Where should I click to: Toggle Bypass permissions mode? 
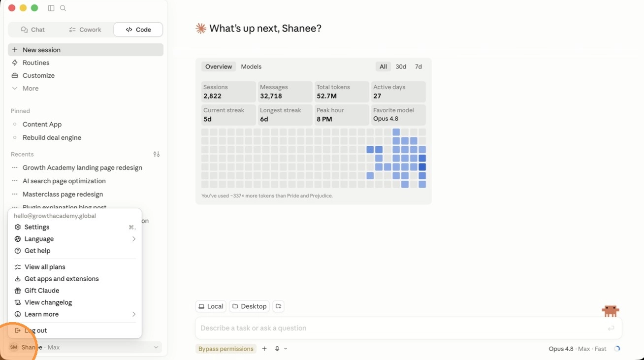tap(226, 349)
